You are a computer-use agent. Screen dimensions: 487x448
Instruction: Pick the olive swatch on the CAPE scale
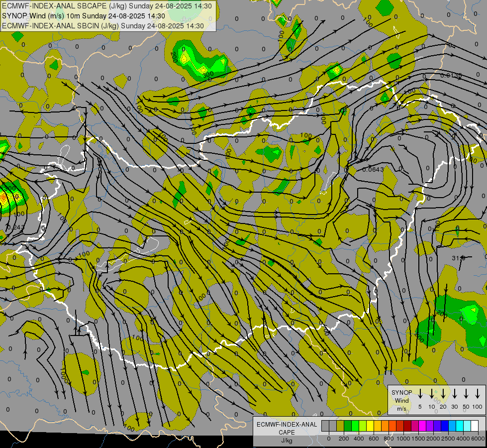point(340,426)
